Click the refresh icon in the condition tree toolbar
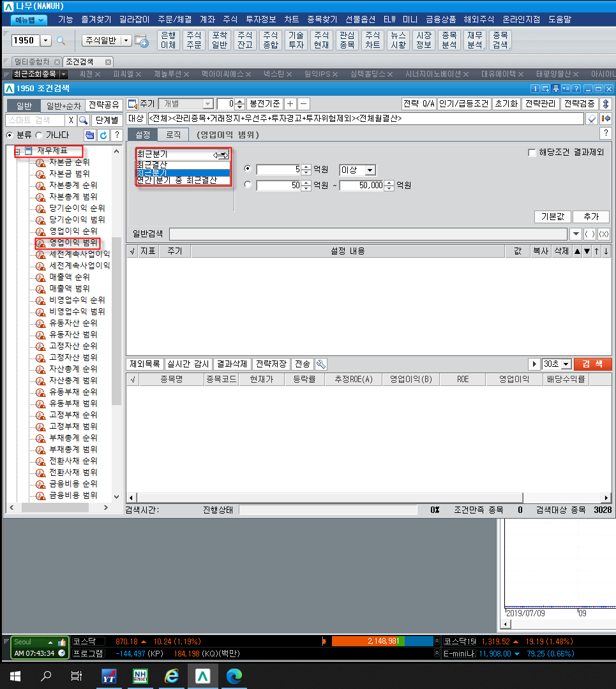The image size is (616, 689). (103, 135)
